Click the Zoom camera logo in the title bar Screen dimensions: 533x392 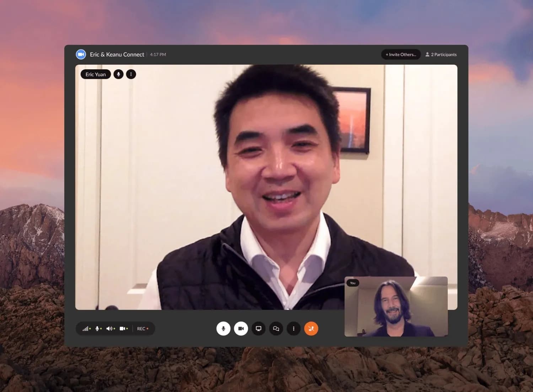(81, 54)
